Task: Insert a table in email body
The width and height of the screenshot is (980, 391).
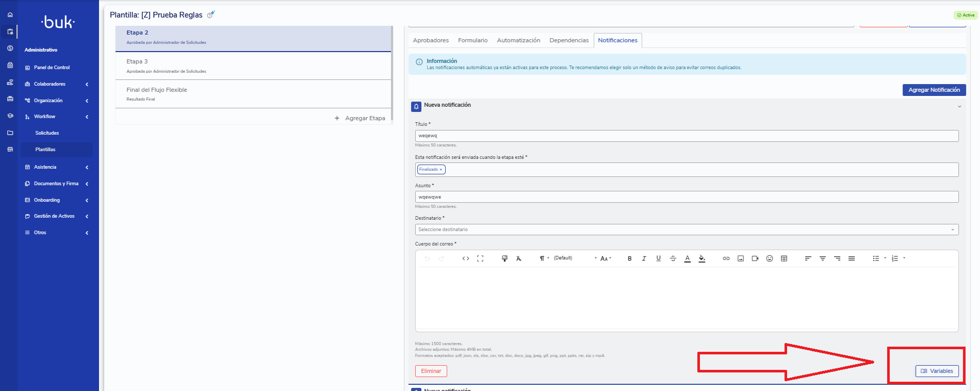Action: tap(784, 258)
